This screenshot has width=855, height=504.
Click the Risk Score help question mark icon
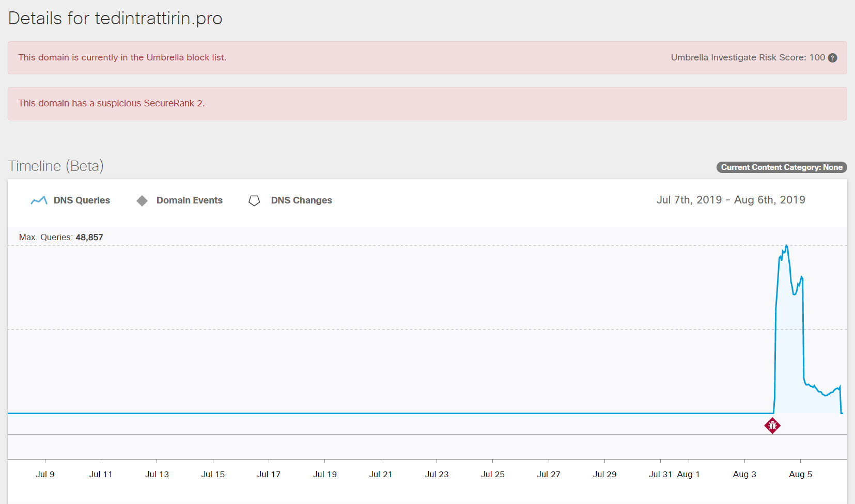[832, 58]
